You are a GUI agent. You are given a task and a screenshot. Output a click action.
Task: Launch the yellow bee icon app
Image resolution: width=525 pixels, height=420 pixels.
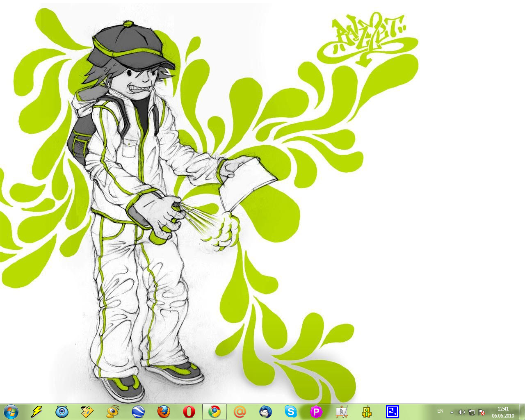coord(112,411)
